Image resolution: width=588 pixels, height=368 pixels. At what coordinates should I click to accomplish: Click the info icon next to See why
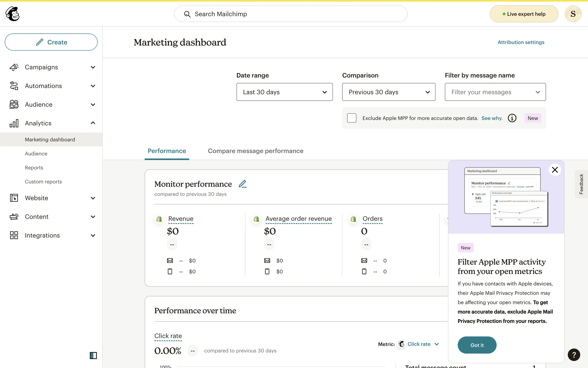(x=512, y=118)
